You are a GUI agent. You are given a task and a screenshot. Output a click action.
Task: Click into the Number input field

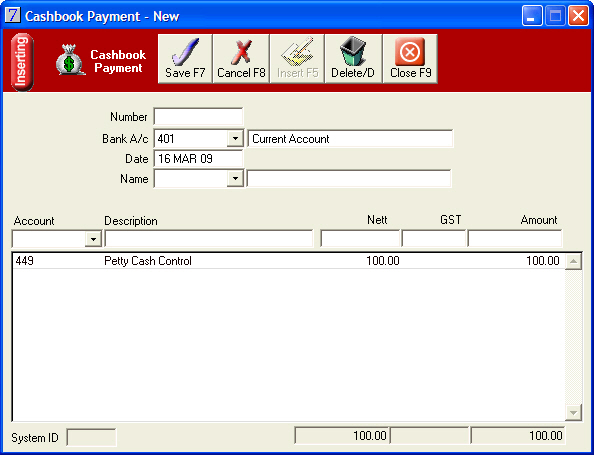click(x=198, y=117)
